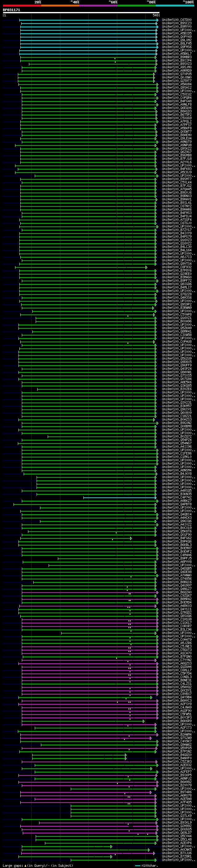This screenshot has width=197, height=868.
Task: Select hit label UniRef100_Q9FMS6
Action: tap(177, 47)
